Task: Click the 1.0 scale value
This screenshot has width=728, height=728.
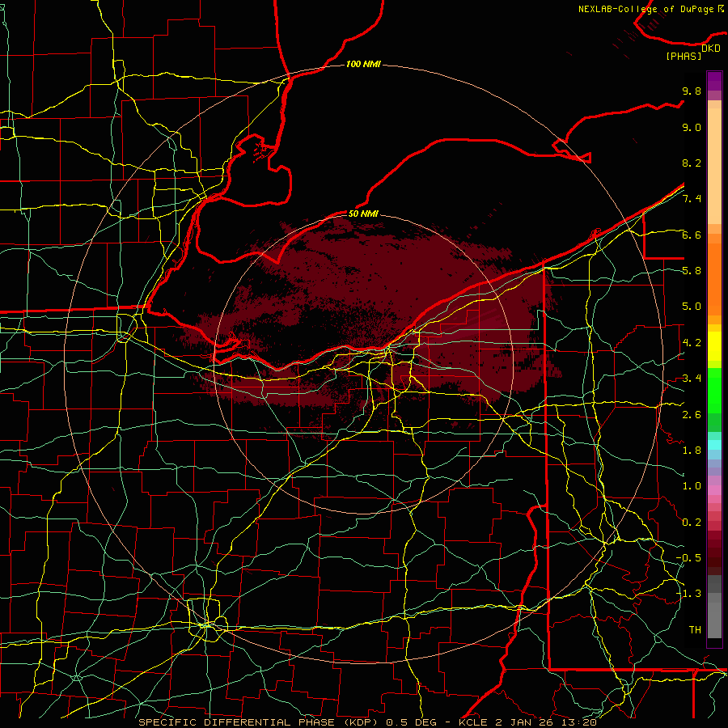Action: 692,486
